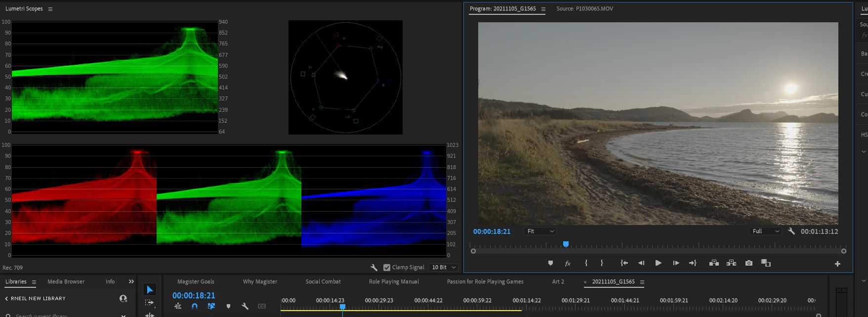Toggle insert sequences as nests
This screenshot has width=868, height=317.
178,307
